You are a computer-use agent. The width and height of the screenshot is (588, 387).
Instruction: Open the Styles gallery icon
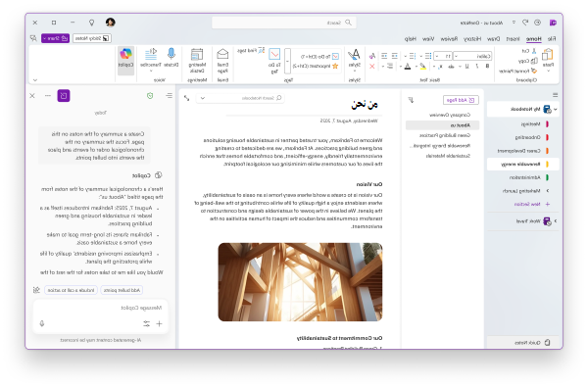354,55
